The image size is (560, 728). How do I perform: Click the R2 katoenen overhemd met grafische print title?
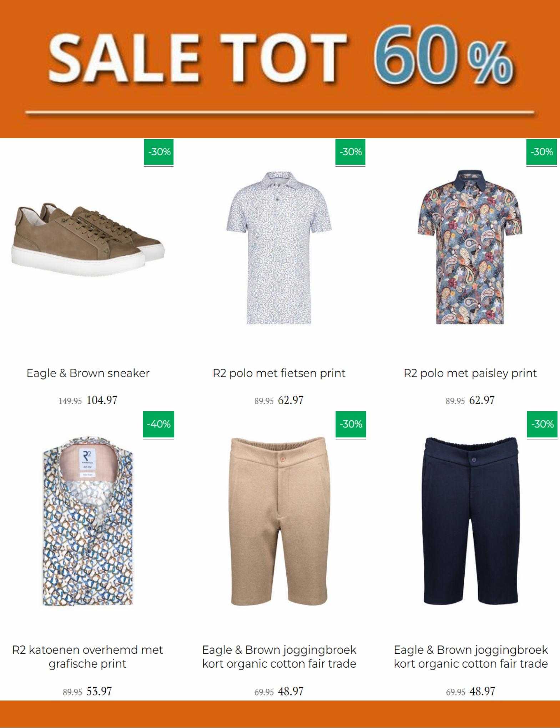(x=87, y=657)
